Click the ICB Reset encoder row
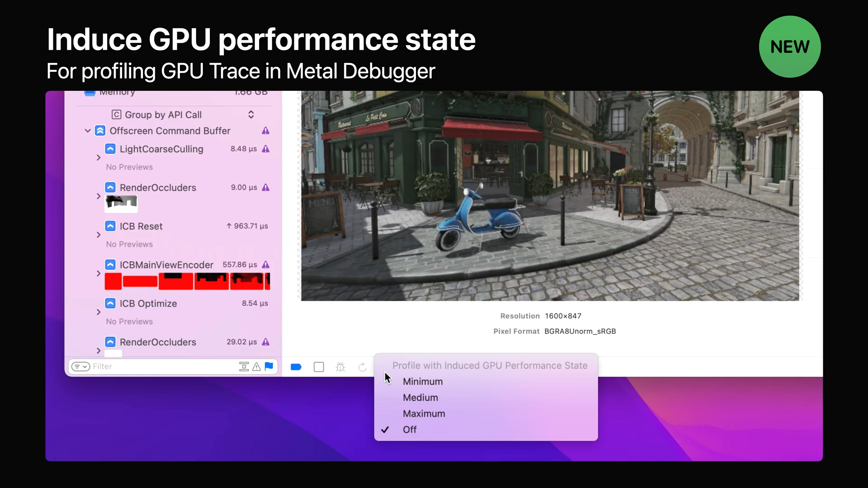 pyautogui.click(x=141, y=226)
